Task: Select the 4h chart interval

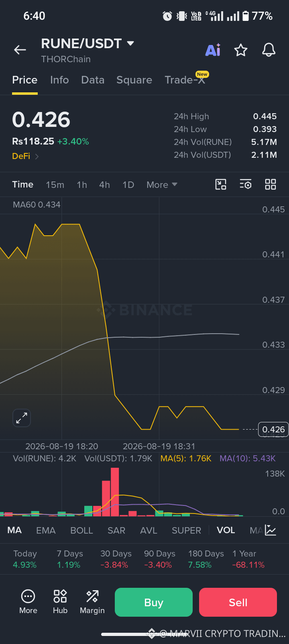Action: point(104,185)
